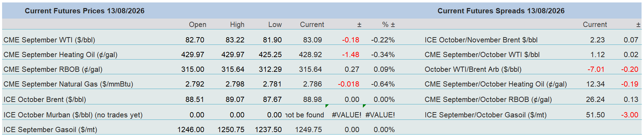The height and width of the screenshot is (137, 644).
Task: Select CME September RBOB label cell
Action: click(53, 69)
